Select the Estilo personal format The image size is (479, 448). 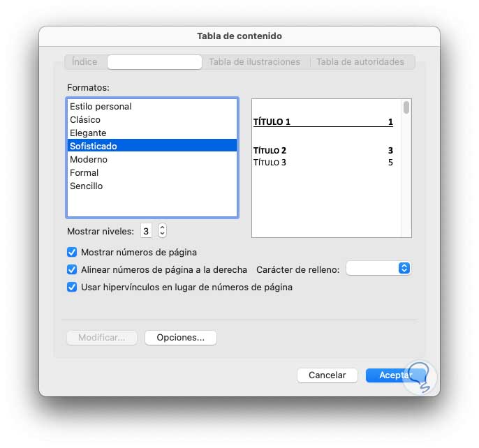coord(101,107)
